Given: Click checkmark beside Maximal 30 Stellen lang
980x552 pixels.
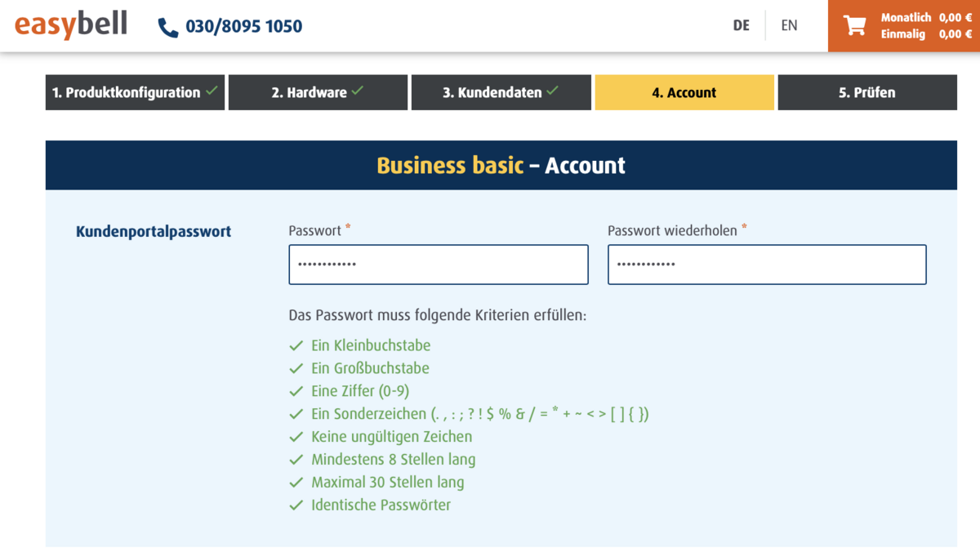Looking at the screenshot, I should coord(296,483).
